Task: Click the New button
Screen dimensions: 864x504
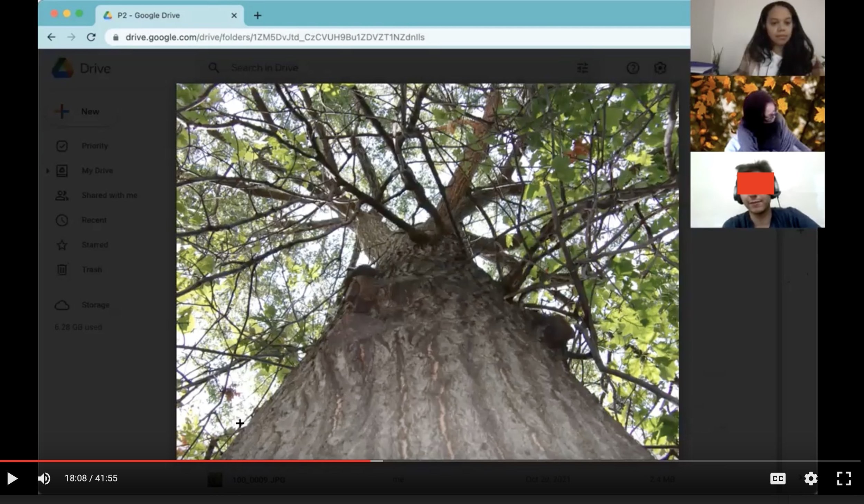Action: 82,112
